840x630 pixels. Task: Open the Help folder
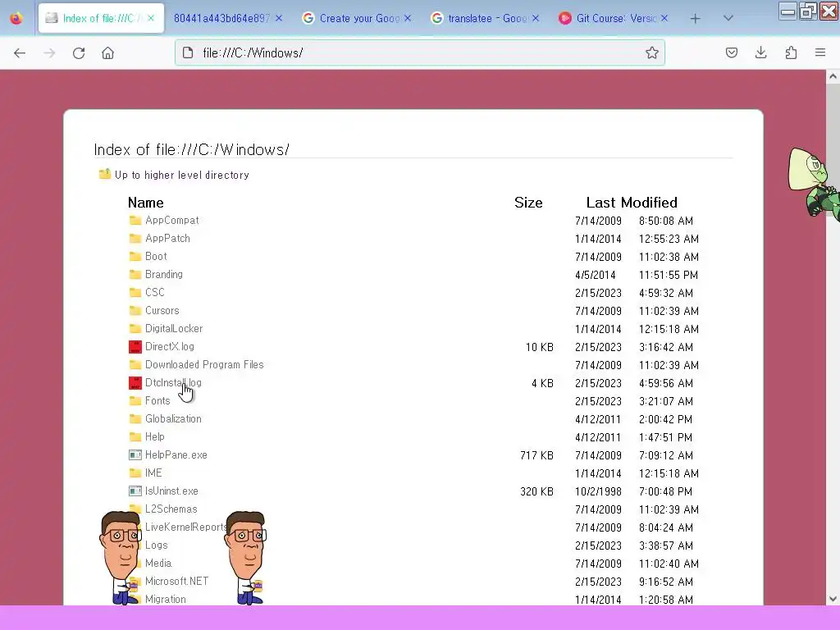click(x=154, y=437)
